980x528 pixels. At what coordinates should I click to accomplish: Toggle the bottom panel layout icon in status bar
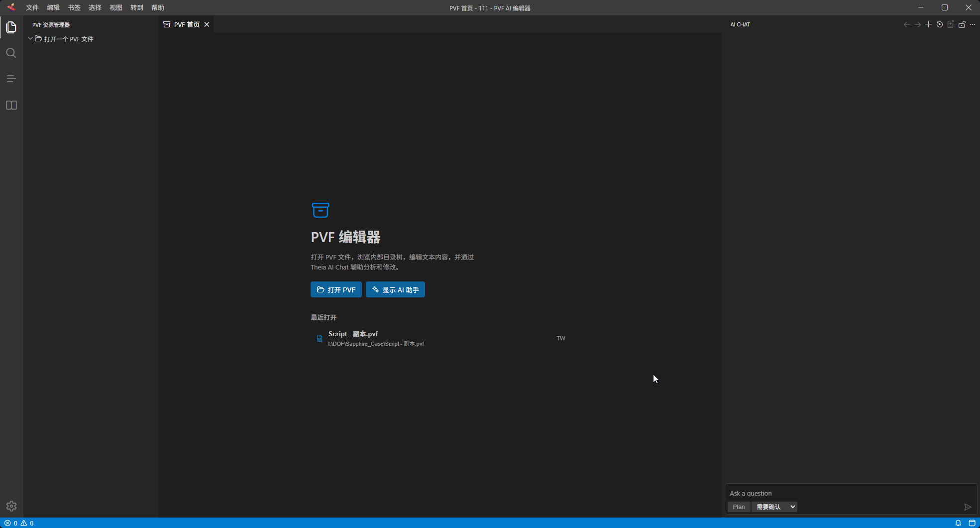[x=972, y=523]
